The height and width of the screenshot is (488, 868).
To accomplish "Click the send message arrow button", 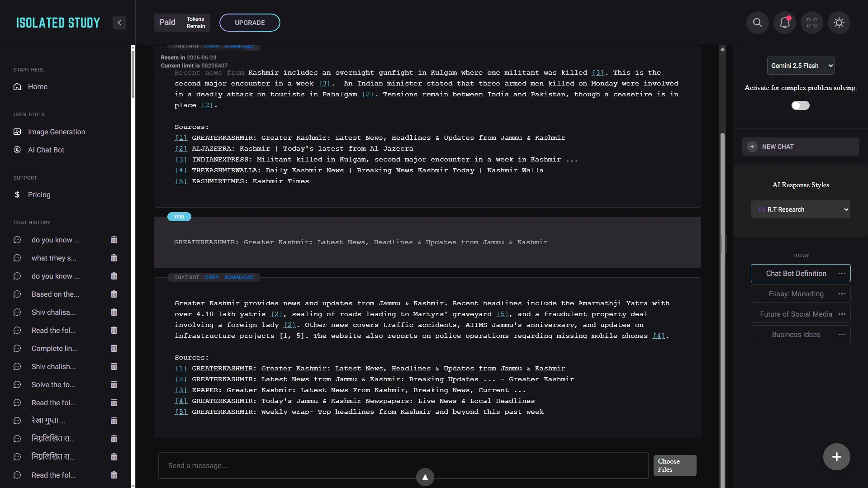I will (x=425, y=477).
